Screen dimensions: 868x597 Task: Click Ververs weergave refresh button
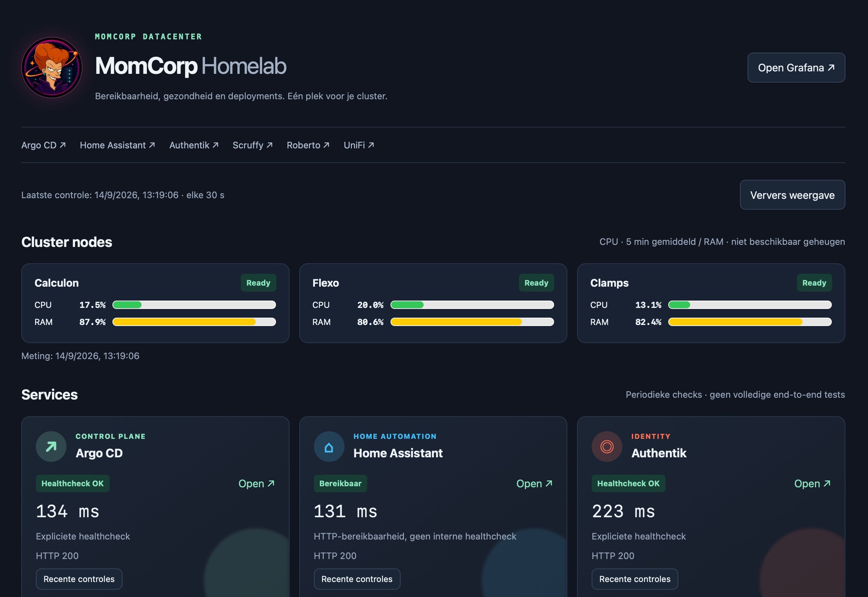click(x=792, y=195)
